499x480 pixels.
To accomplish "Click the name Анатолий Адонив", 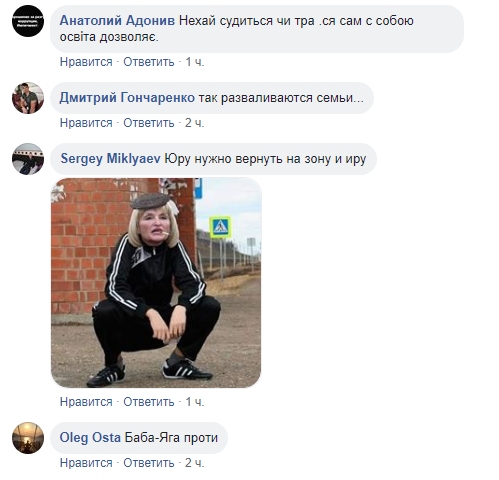I will click(x=117, y=21).
